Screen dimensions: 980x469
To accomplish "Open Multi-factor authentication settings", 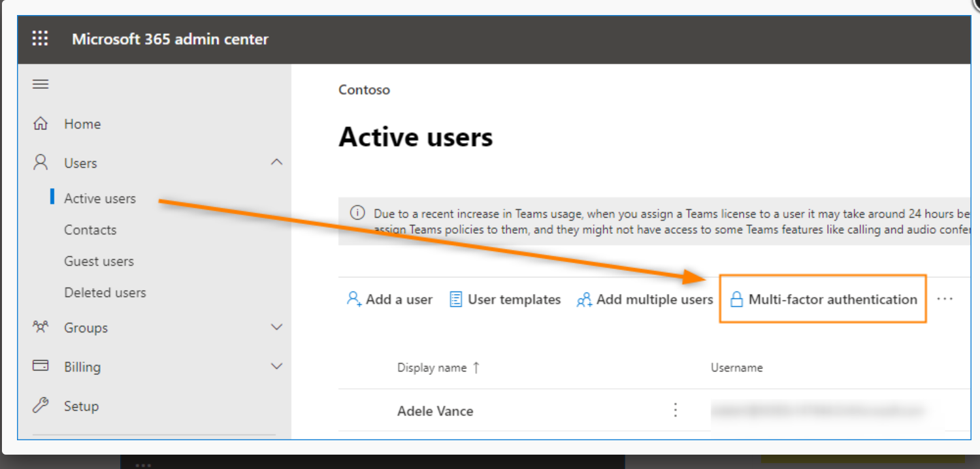I will [x=824, y=299].
